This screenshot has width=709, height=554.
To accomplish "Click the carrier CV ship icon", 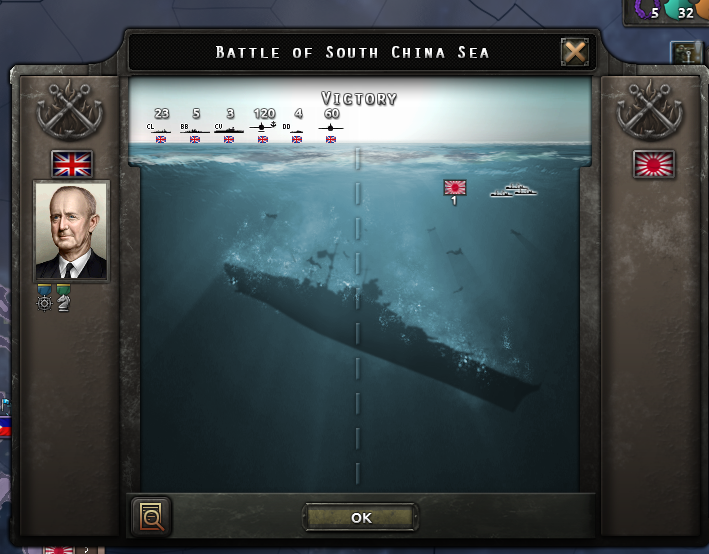I will pyautogui.click(x=229, y=128).
